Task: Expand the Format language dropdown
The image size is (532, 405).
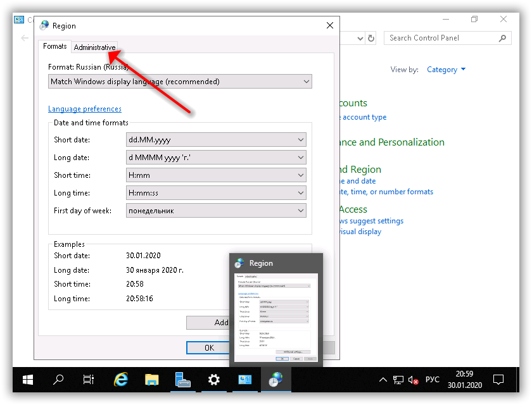Action: tap(180, 82)
